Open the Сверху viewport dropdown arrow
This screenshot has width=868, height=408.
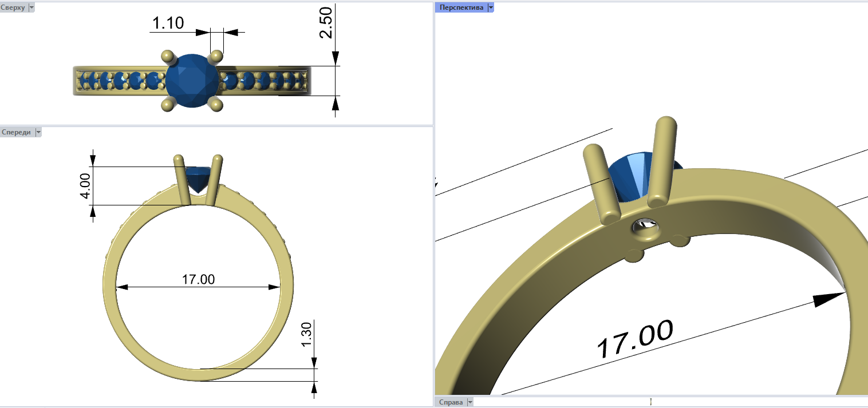coord(31,7)
